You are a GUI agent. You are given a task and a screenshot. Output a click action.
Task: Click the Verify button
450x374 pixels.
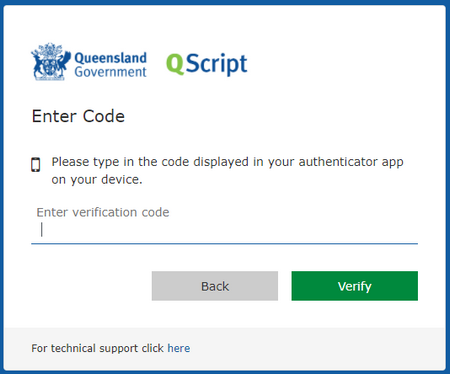[355, 286]
